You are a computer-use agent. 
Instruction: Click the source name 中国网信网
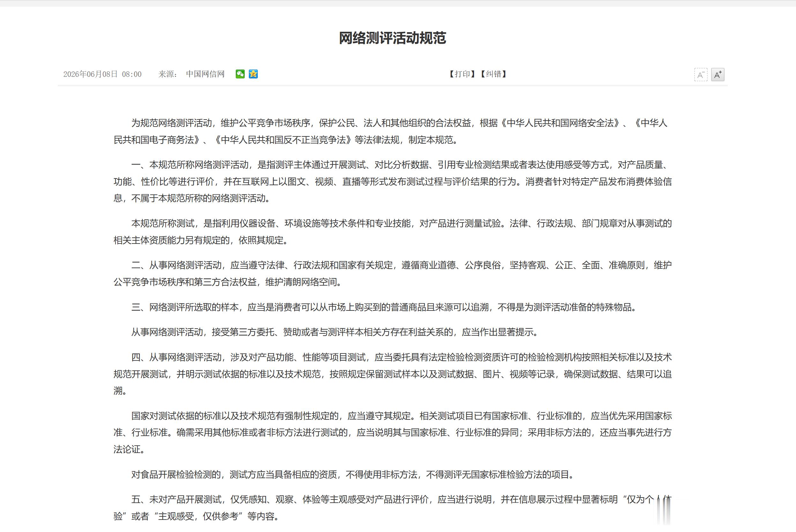click(205, 74)
